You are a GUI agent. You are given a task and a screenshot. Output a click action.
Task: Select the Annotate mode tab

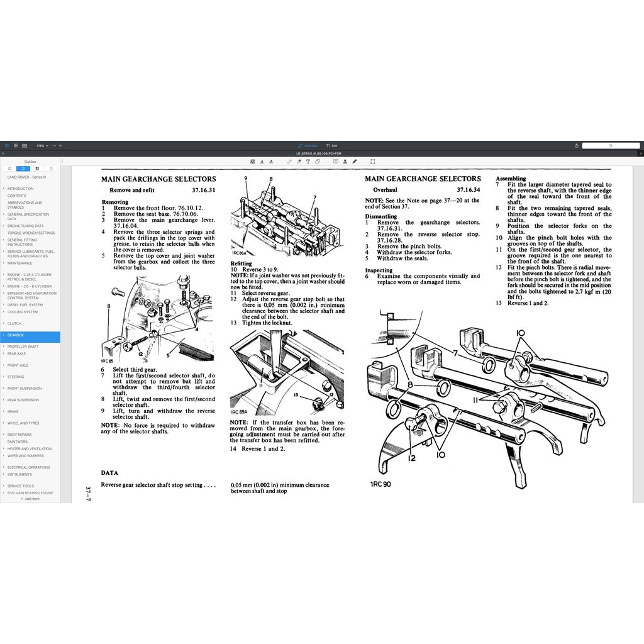309,145
